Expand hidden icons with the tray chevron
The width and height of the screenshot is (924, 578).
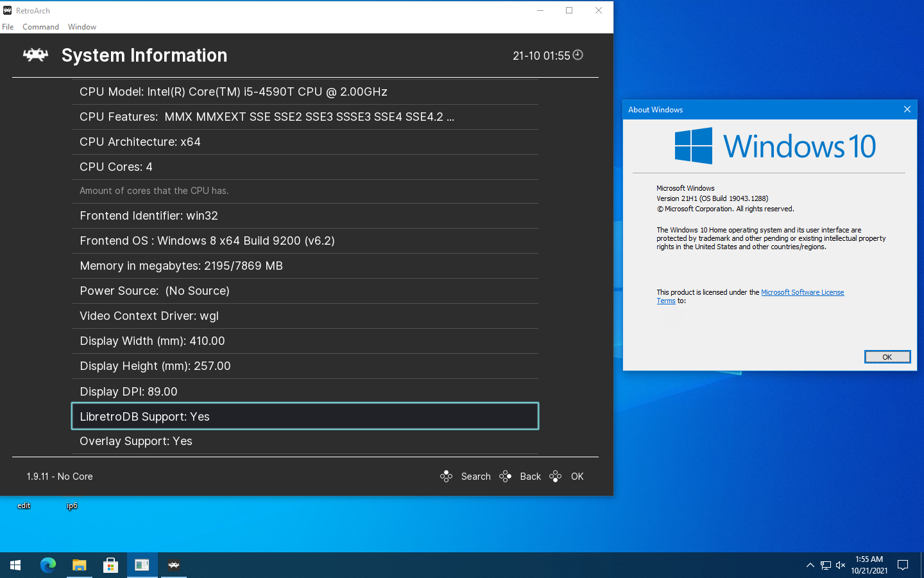click(x=810, y=565)
